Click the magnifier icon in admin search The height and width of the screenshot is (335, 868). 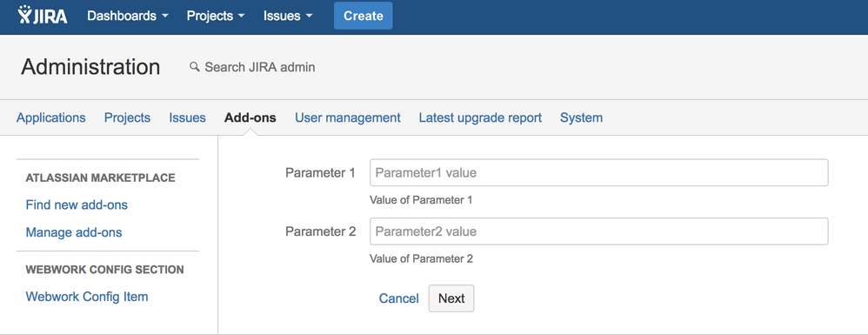click(x=194, y=67)
